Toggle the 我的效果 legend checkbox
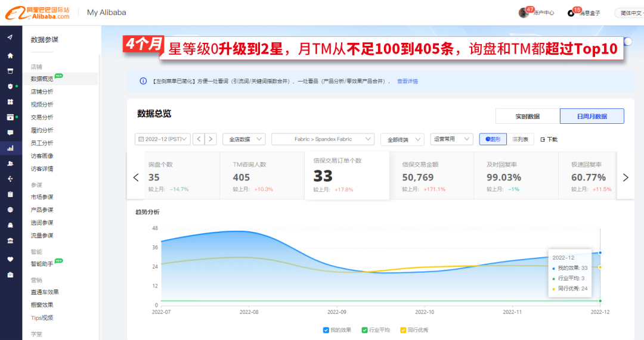This screenshot has height=340, width=644. click(x=326, y=330)
